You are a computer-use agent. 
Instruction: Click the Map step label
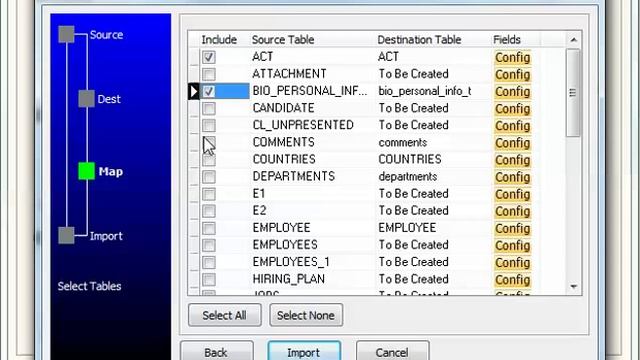[111, 171]
